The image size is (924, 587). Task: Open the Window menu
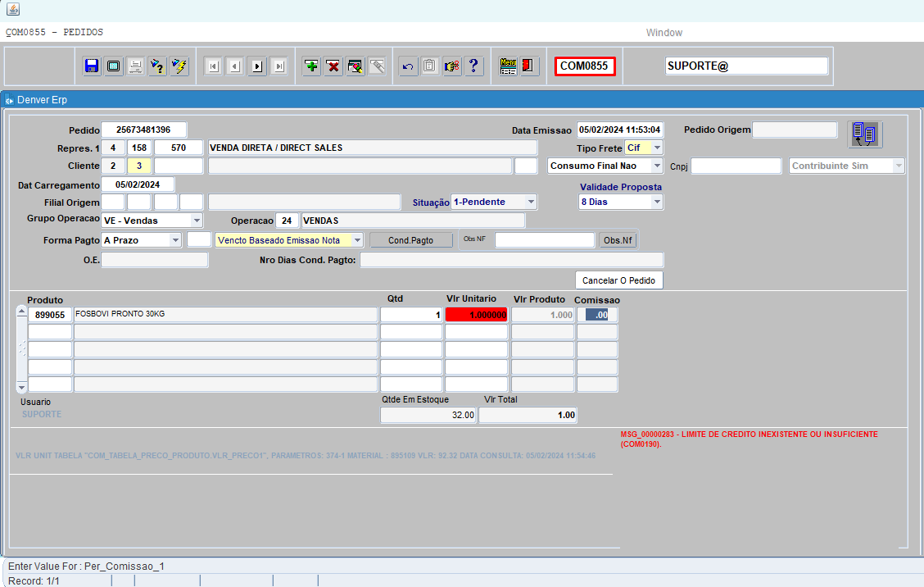(x=664, y=33)
